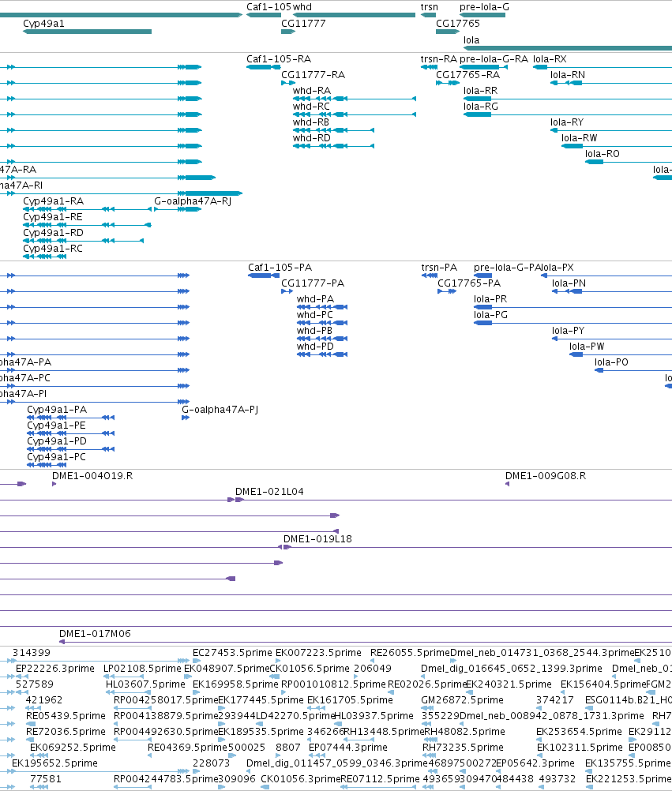Select G-oalpha47A-RJ transcript label
Viewport: 672px width, 791px height.
click(x=193, y=201)
